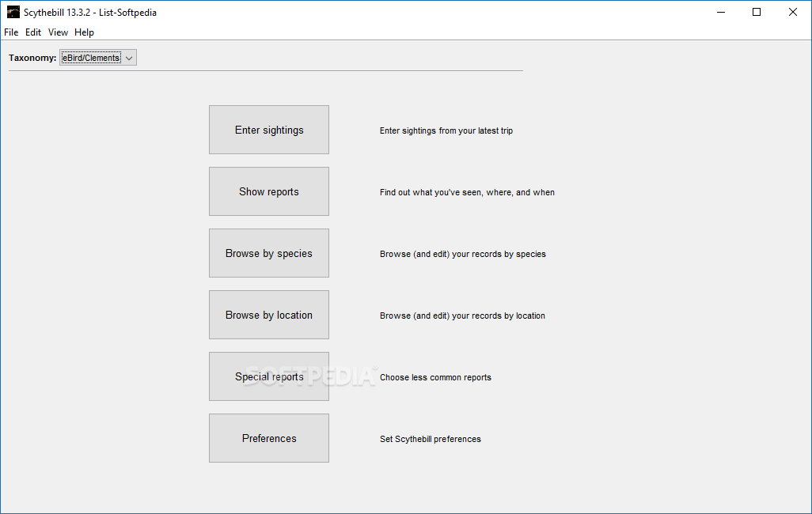812x514 pixels.
Task: Open Show reports
Action: click(269, 191)
